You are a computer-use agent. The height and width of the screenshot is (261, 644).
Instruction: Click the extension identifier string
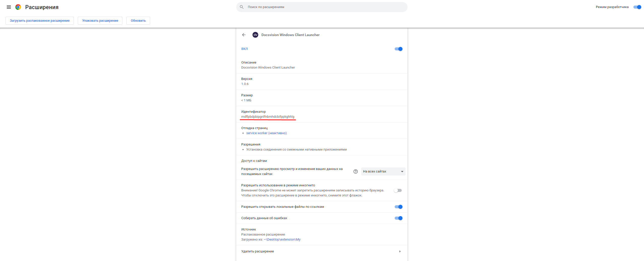pos(268,117)
